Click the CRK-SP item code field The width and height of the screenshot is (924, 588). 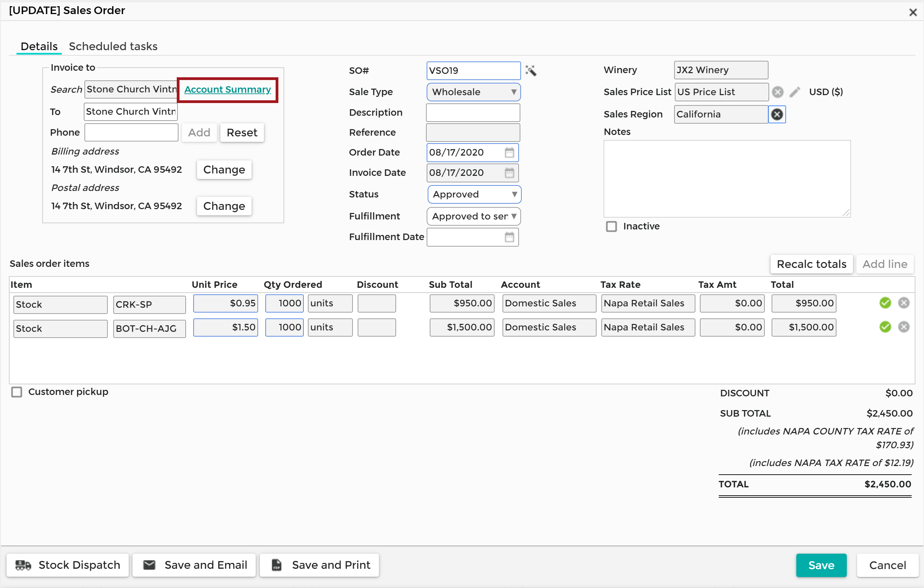tap(150, 305)
